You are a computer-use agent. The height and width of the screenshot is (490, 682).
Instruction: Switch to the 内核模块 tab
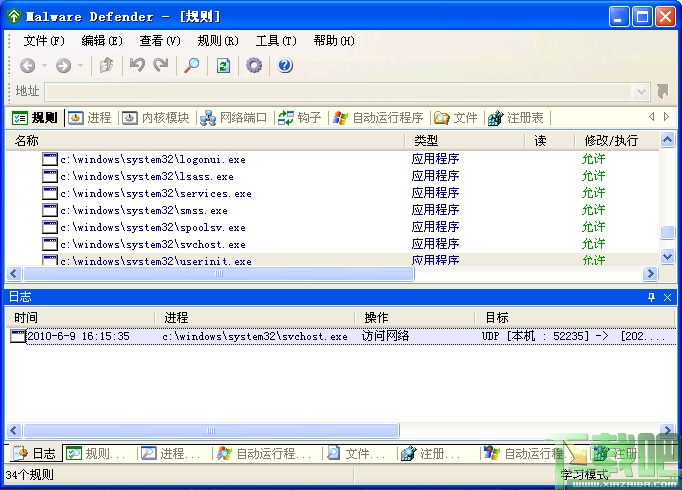tap(156, 118)
